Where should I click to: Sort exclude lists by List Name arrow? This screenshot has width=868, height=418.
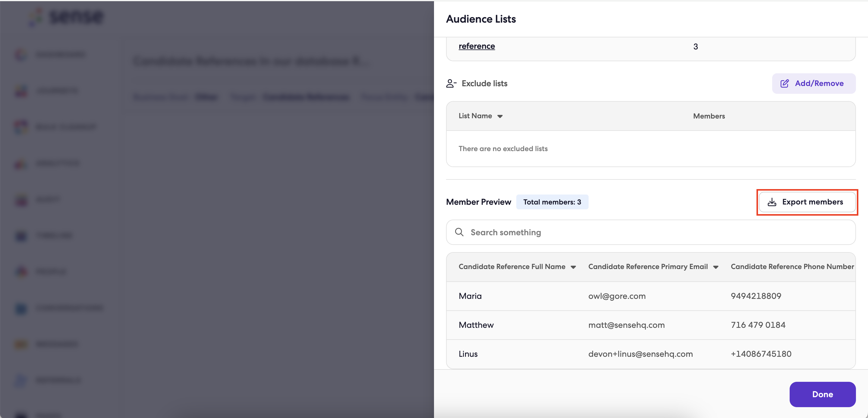[500, 116]
